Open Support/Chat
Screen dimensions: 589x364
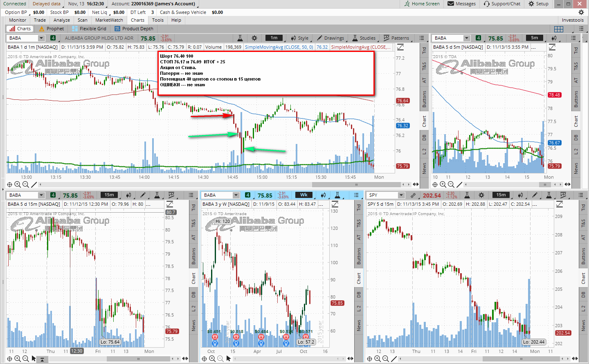point(502,4)
